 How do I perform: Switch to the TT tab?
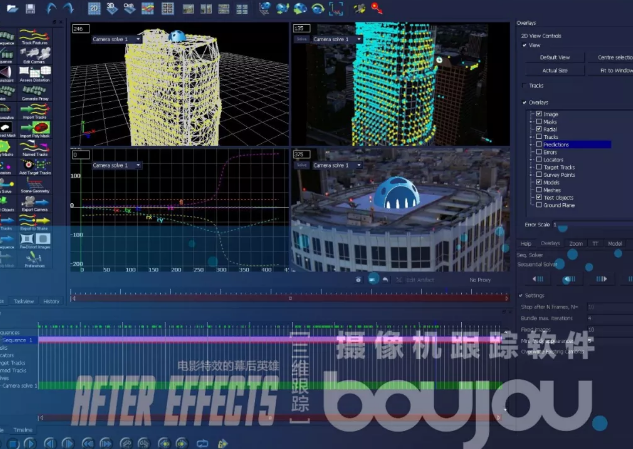(x=595, y=243)
